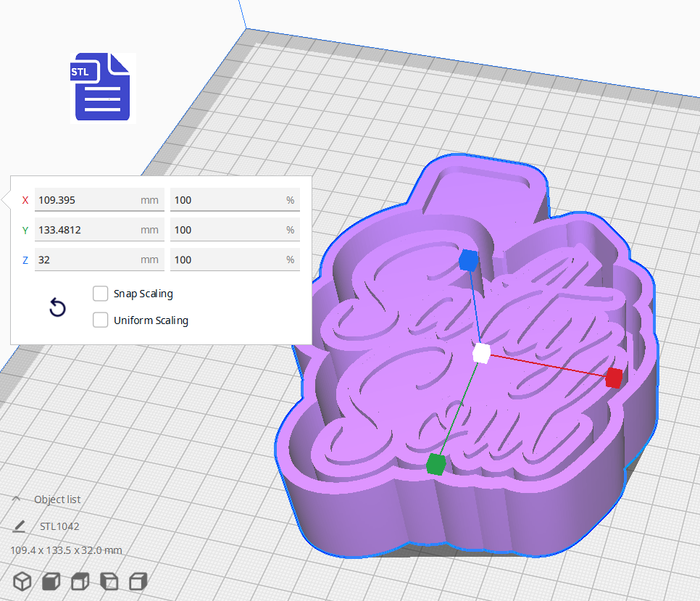
Task: Edit the X dimension value field
Action: tap(99, 199)
